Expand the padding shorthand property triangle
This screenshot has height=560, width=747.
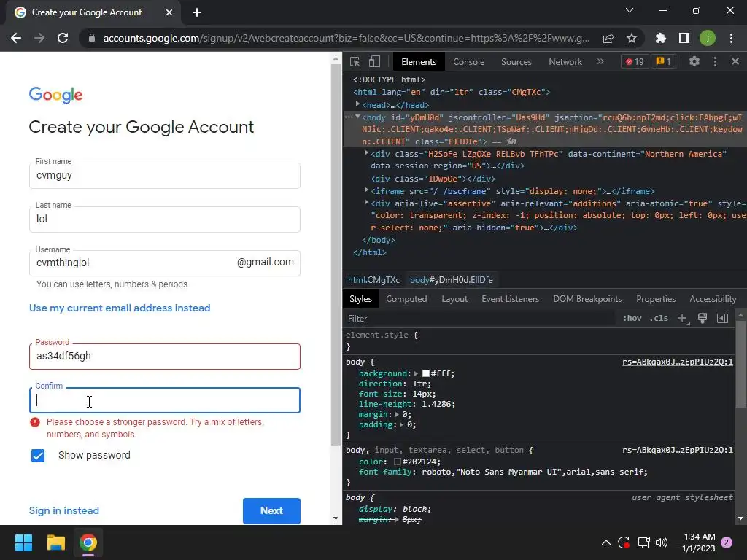402,425
